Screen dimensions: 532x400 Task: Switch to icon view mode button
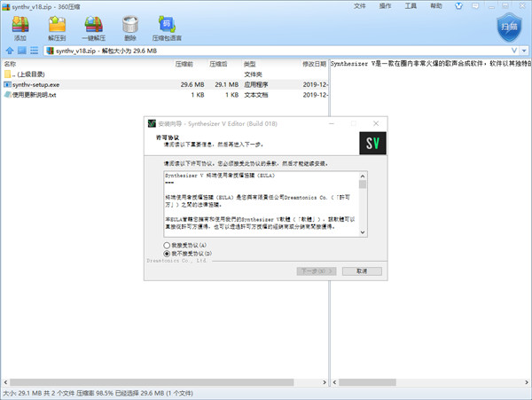tap(21, 51)
